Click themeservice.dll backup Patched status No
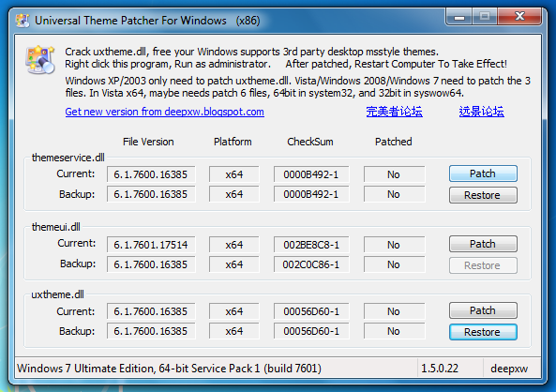The height and width of the screenshot is (392, 556). (x=395, y=194)
